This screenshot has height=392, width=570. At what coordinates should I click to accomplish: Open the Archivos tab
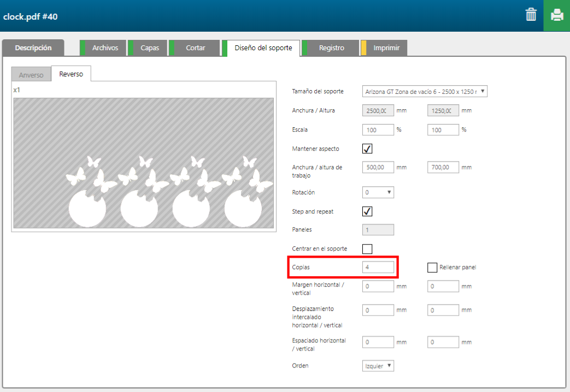pos(105,48)
